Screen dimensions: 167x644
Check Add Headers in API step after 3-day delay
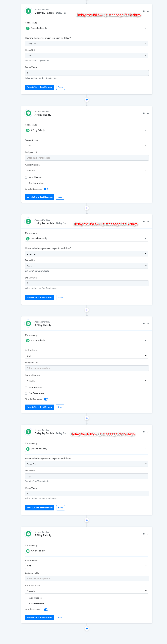pyautogui.click(x=26, y=388)
